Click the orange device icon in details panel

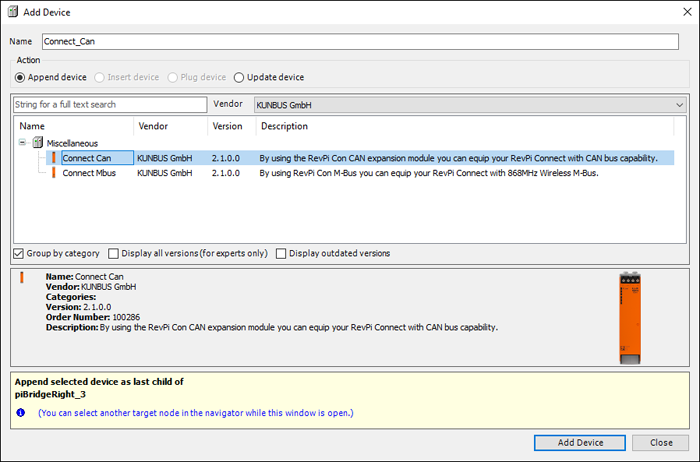tap(21, 277)
